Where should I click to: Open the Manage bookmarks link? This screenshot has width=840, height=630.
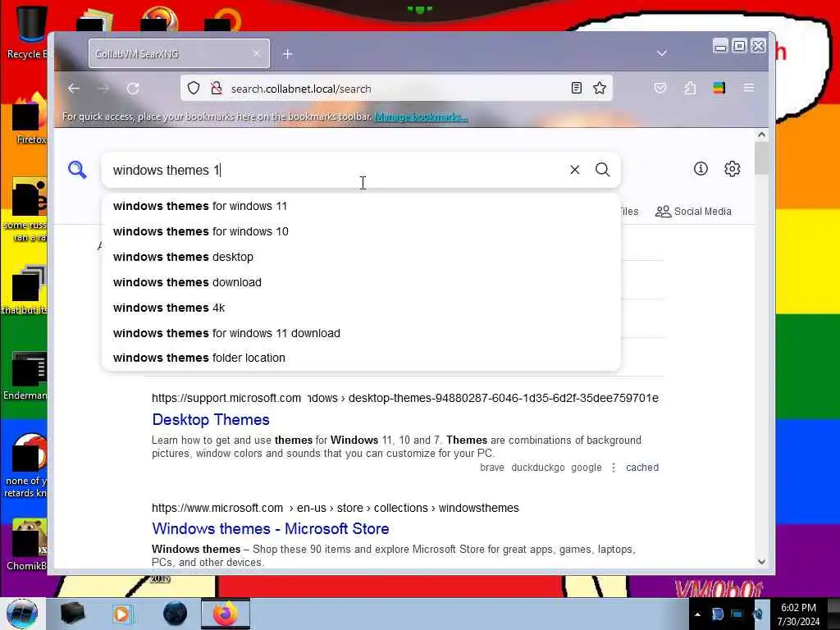click(421, 116)
